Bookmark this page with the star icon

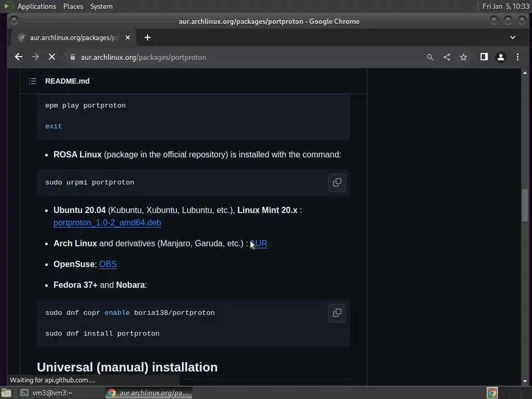coord(463,57)
